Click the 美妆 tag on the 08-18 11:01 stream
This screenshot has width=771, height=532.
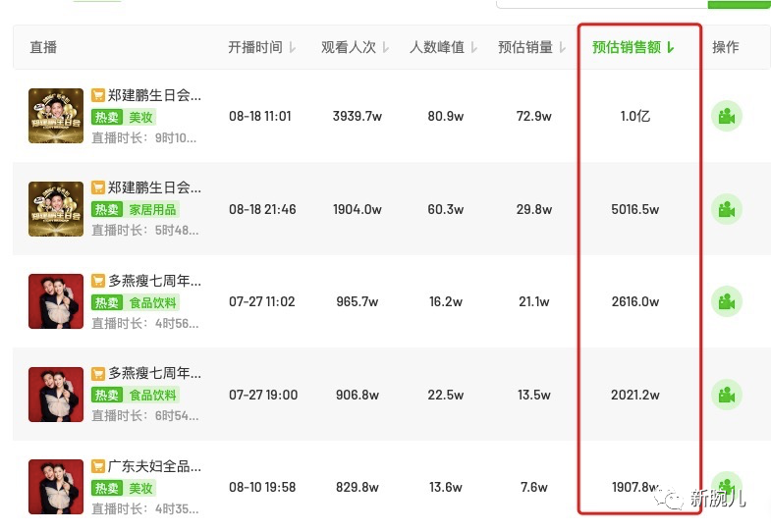[x=142, y=117]
